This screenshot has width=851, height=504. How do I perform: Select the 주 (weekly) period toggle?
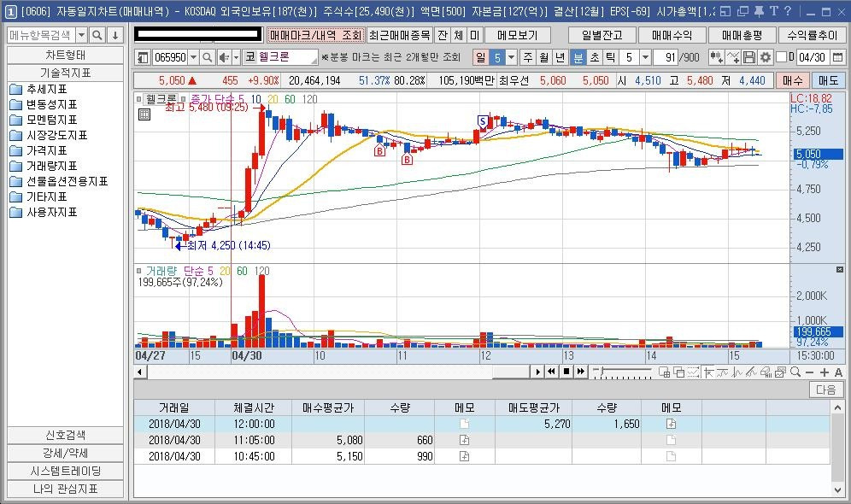point(527,57)
